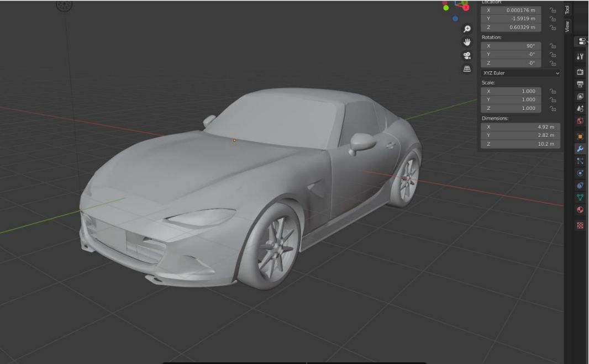
Task: Click the Y location input field
Action: 511,18
